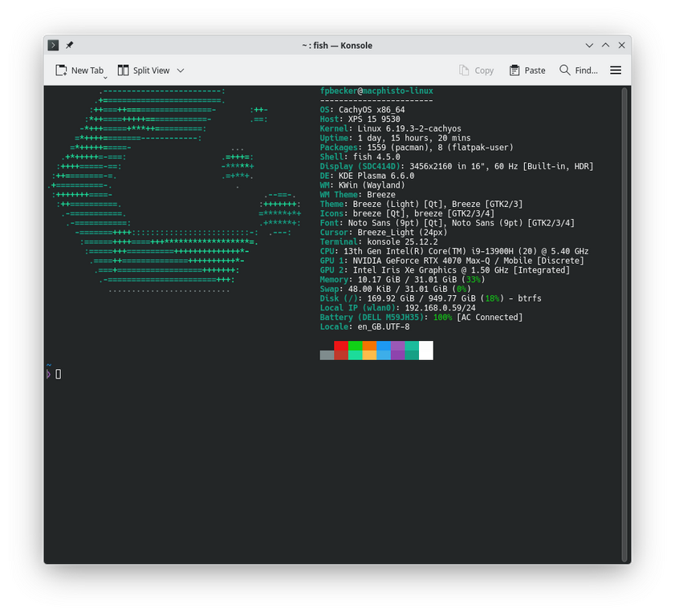Screen dimensions: 675x616
Task: Minimize the Konsole window
Action: (589, 45)
